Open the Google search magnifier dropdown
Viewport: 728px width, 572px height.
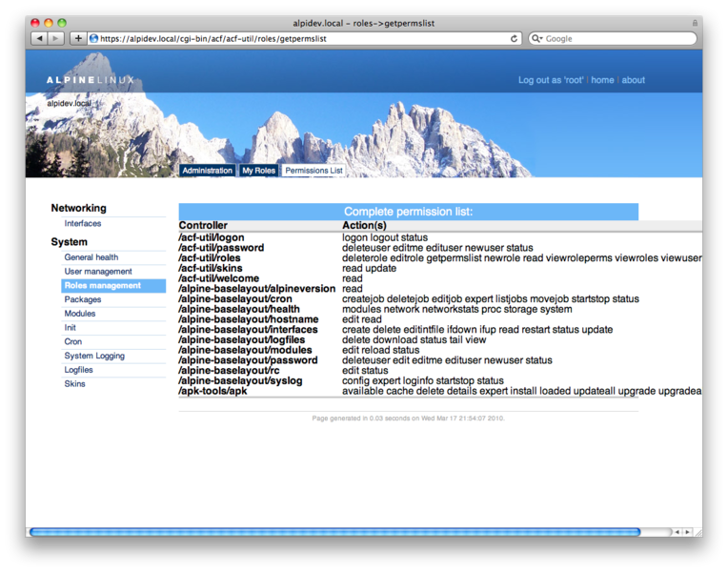[x=537, y=38]
